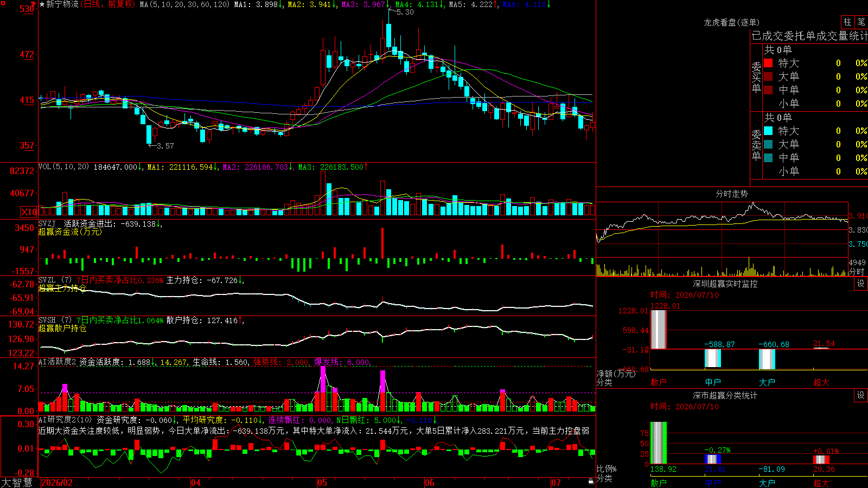Click the 散户持仓: 127.416 value
This screenshot has width=868, height=488.
pos(205,320)
